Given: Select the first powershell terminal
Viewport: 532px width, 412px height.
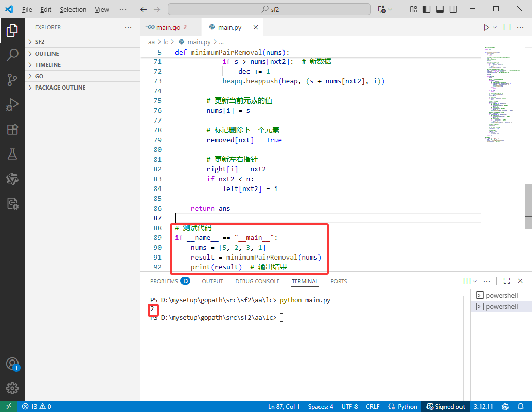Looking at the screenshot, I should [501, 295].
